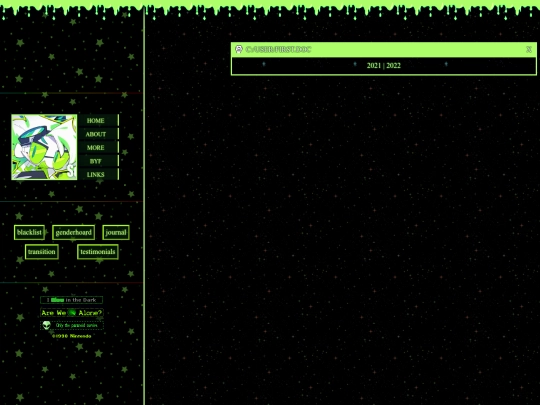540x405 pixels.
Task: Open the HOME navigation link
Action: pos(98,121)
